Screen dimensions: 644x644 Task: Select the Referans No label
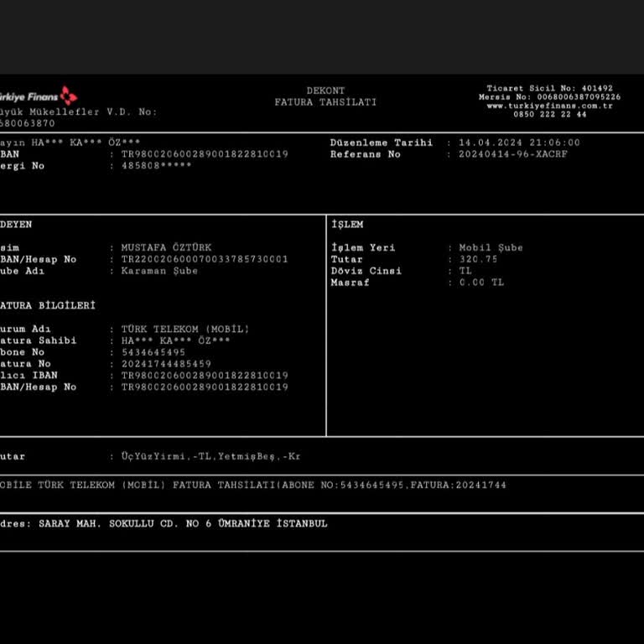pyautogui.click(x=365, y=154)
